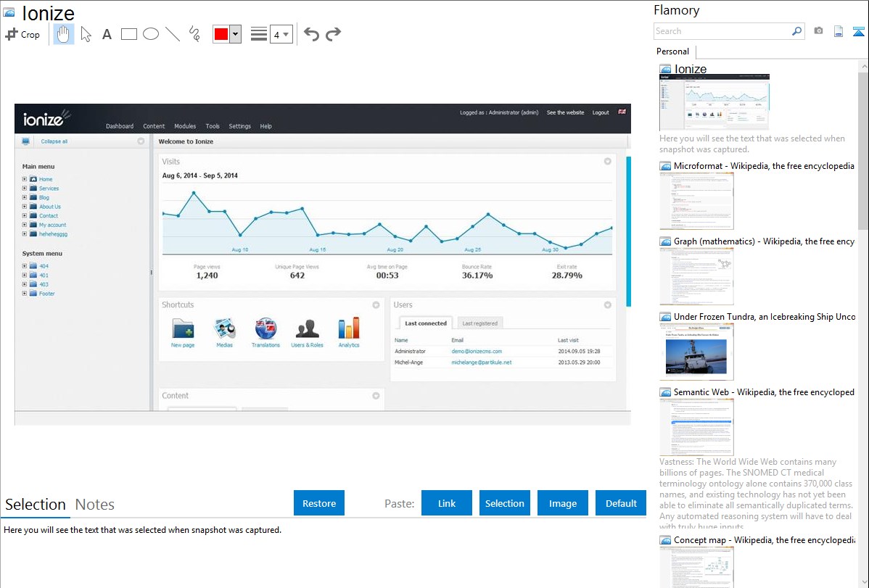Open the Settings menu in Ionize

click(x=239, y=126)
